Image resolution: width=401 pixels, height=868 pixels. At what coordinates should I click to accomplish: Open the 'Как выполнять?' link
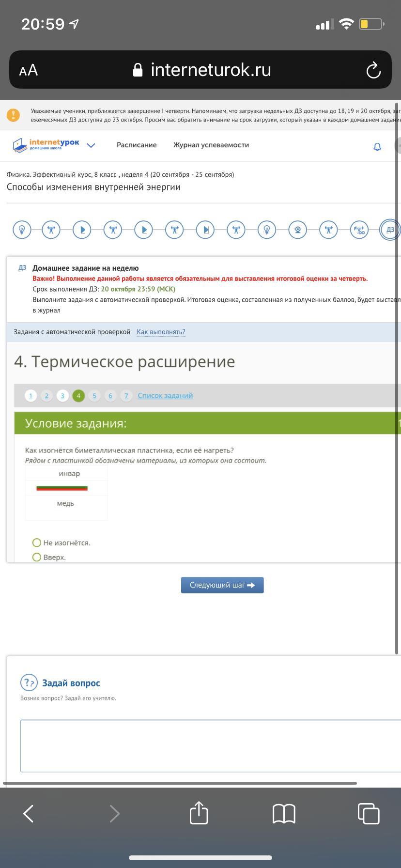click(161, 332)
